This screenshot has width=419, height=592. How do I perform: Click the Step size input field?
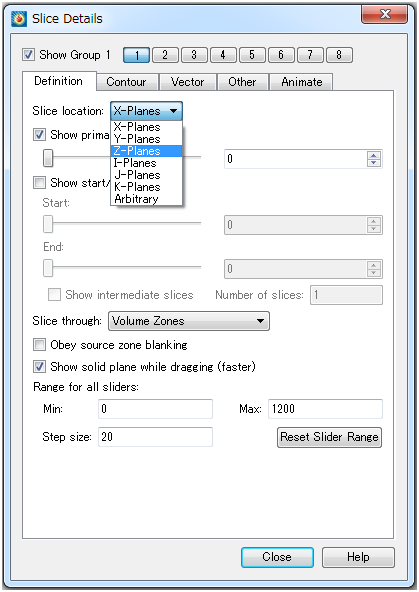156,437
